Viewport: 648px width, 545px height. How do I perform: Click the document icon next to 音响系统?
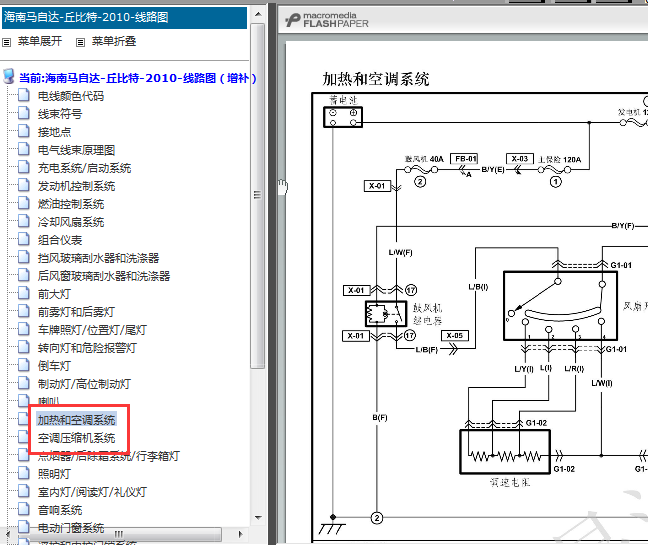[24, 508]
